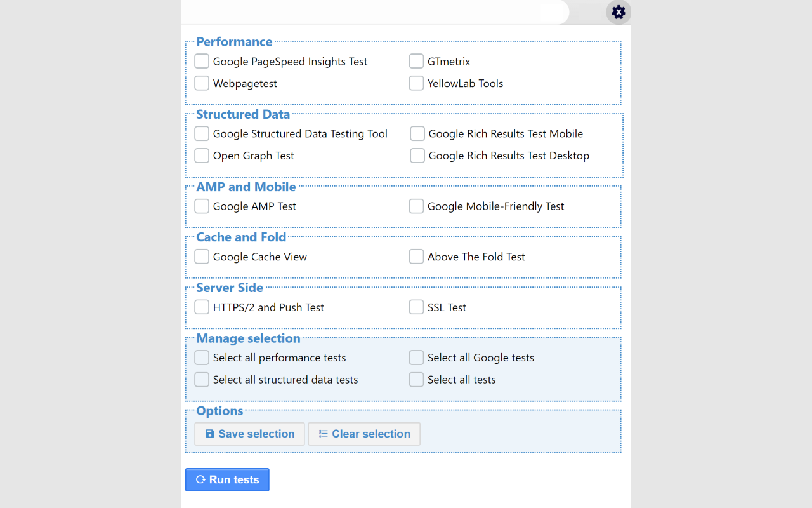Screen dimensions: 812x508
Task: Check the Select all tests box
Action: click(x=416, y=379)
